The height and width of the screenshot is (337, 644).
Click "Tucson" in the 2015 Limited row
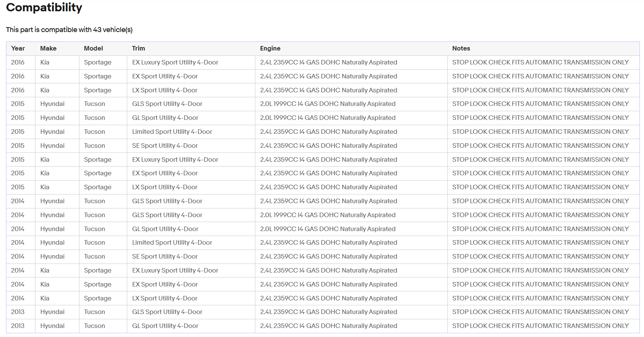click(95, 132)
